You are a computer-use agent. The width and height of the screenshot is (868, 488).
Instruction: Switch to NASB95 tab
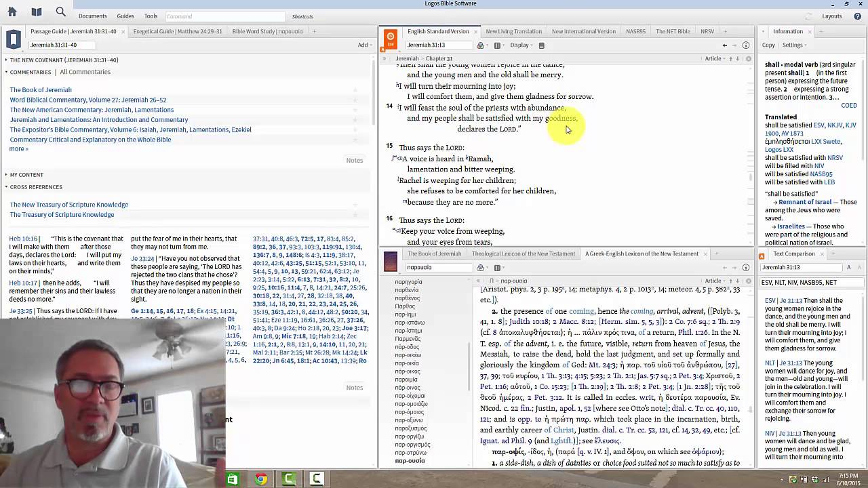[x=635, y=31]
